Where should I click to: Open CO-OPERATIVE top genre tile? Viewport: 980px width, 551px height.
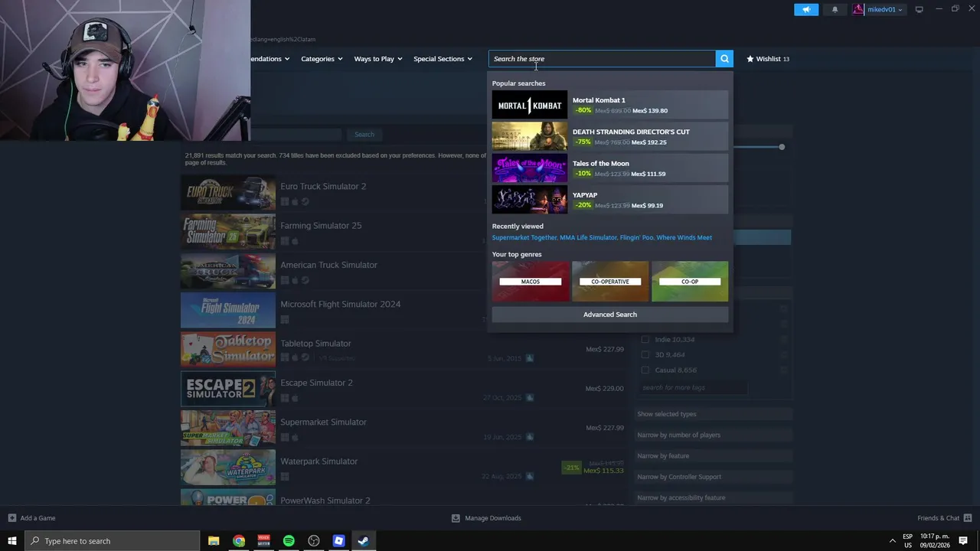coord(610,281)
